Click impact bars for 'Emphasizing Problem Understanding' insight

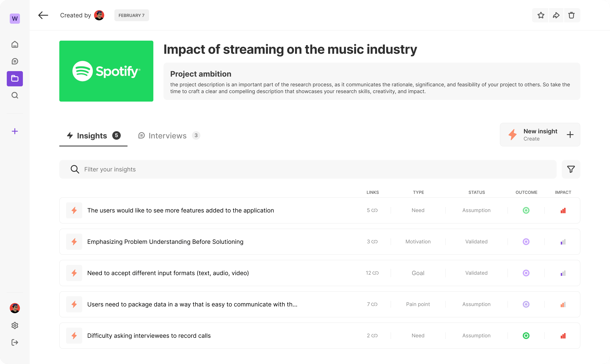[x=563, y=242]
